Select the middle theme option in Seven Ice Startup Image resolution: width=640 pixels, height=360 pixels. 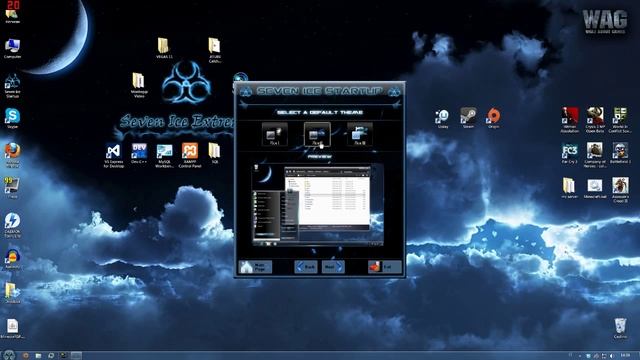317,134
